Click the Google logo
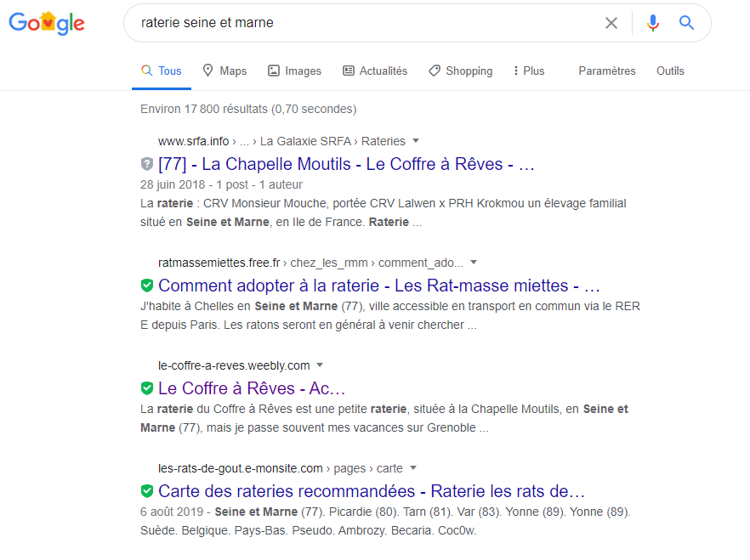 click(47, 23)
